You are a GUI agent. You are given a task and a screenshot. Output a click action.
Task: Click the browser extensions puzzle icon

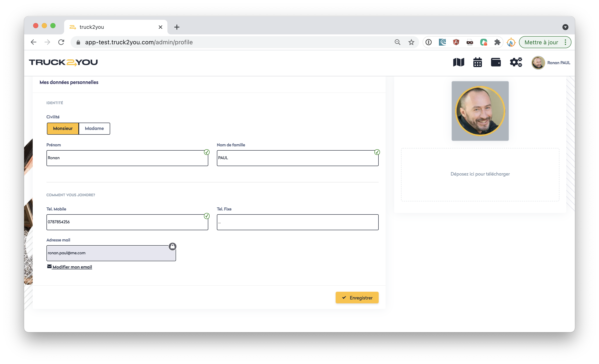[x=497, y=42]
